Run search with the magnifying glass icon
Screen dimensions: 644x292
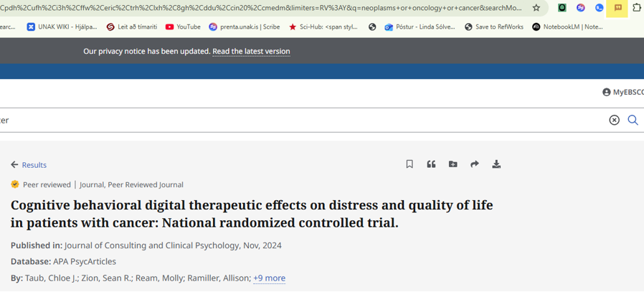coord(633,120)
